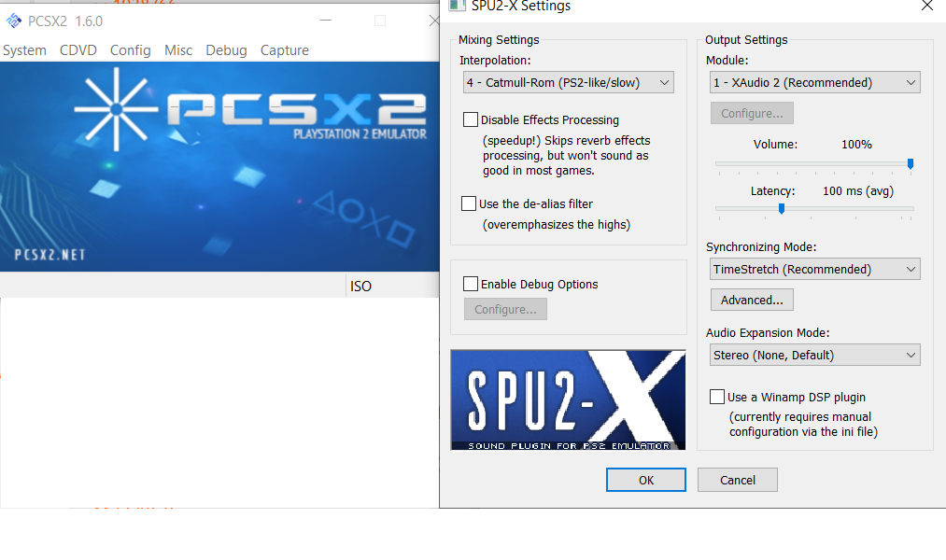Image resolution: width=946 pixels, height=560 pixels.
Task: Click the Volume slider handle
Action: click(911, 164)
